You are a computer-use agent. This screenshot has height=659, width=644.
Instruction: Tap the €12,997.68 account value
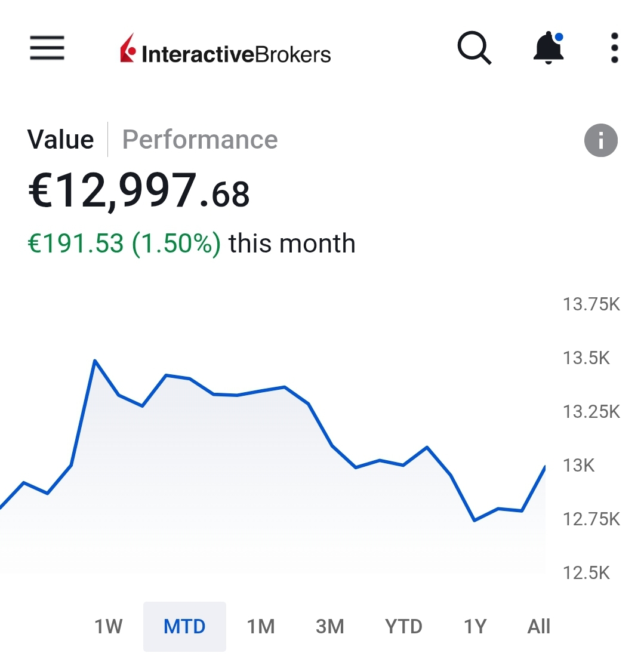[x=139, y=191]
